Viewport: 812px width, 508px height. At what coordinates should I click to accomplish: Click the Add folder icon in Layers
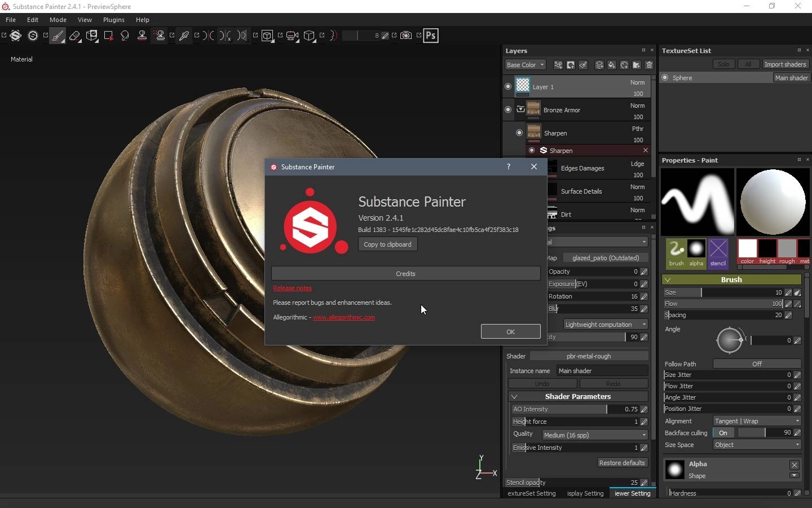(x=637, y=65)
